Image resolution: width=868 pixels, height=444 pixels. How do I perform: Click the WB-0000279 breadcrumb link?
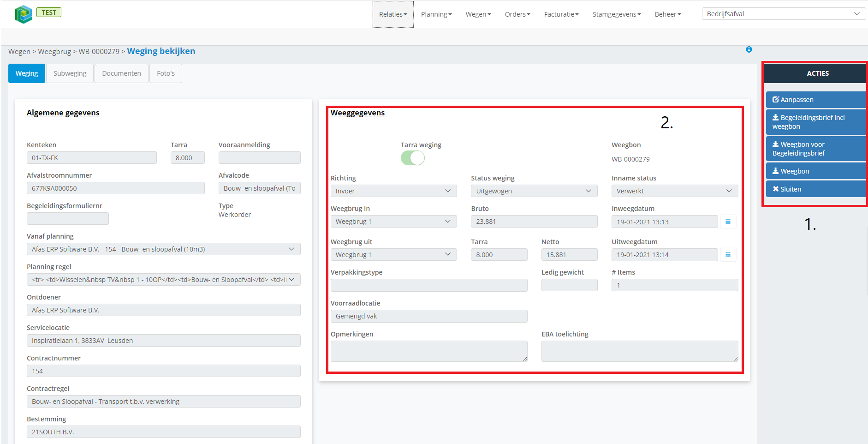(99, 52)
